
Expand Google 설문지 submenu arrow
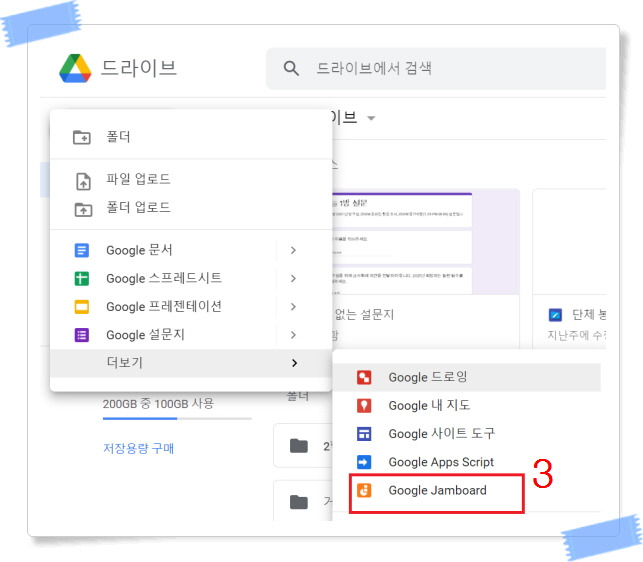pos(293,335)
